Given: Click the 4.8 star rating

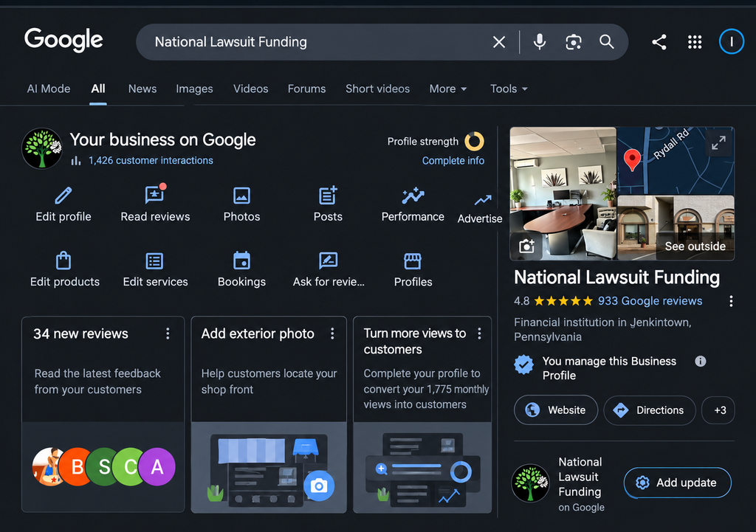Looking at the screenshot, I should pyautogui.click(x=553, y=301).
